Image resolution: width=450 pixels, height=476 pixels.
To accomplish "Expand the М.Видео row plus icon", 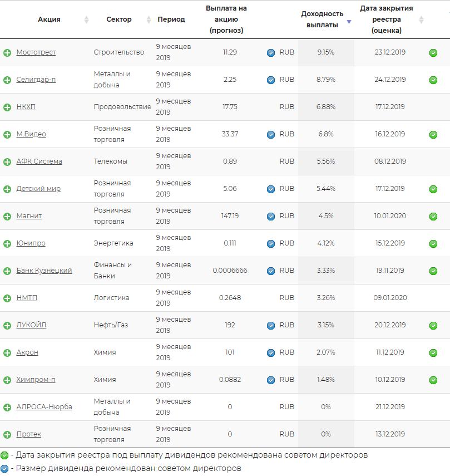I will 7,135.
